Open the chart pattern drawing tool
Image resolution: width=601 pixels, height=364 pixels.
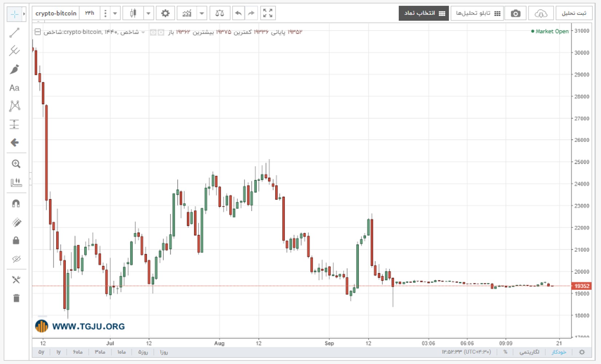(15, 106)
